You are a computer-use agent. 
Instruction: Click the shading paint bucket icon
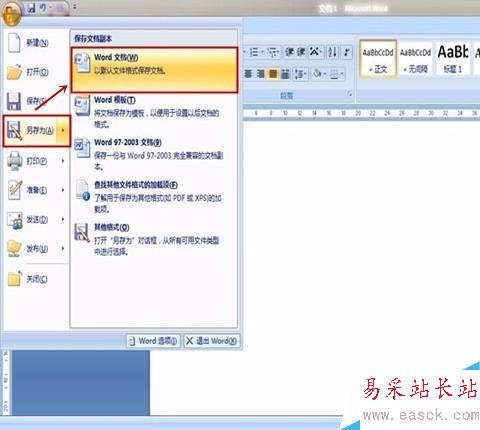pos(318,74)
